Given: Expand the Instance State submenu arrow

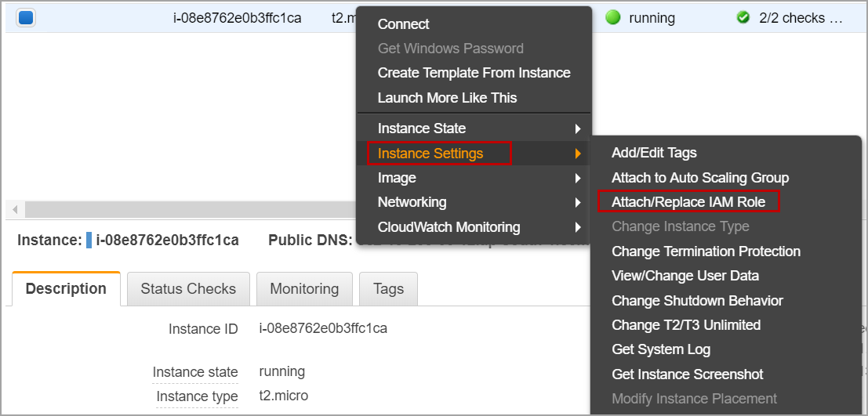Looking at the screenshot, I should pos(578,128).
